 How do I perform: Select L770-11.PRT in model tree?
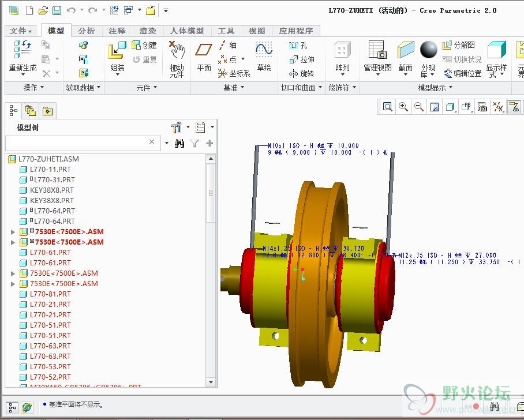(50, 170)
